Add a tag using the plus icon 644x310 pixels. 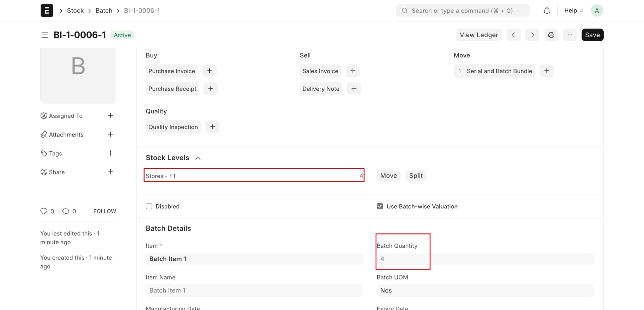point(111,153)
